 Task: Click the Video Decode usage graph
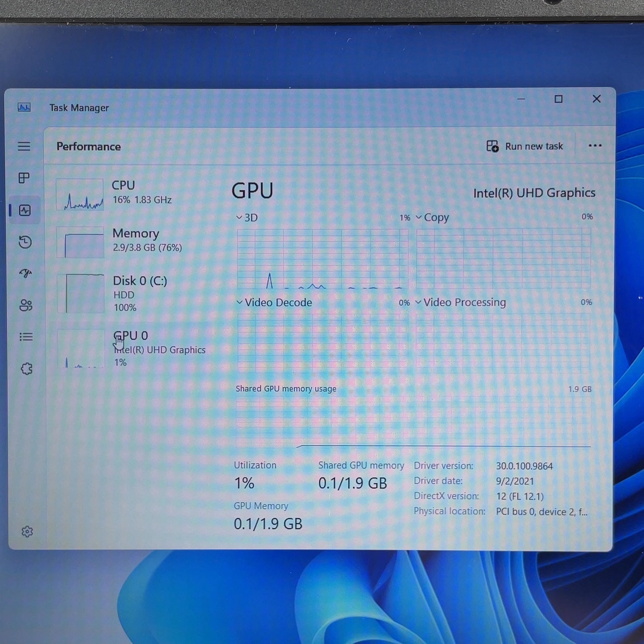tap(322, 343)
